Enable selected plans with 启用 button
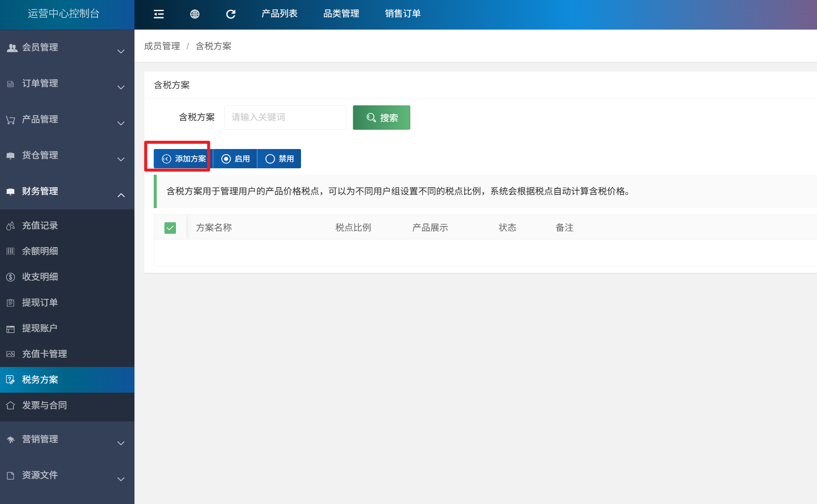The height and width of the screenshot is (504, 817). click(x=235, y=159)
